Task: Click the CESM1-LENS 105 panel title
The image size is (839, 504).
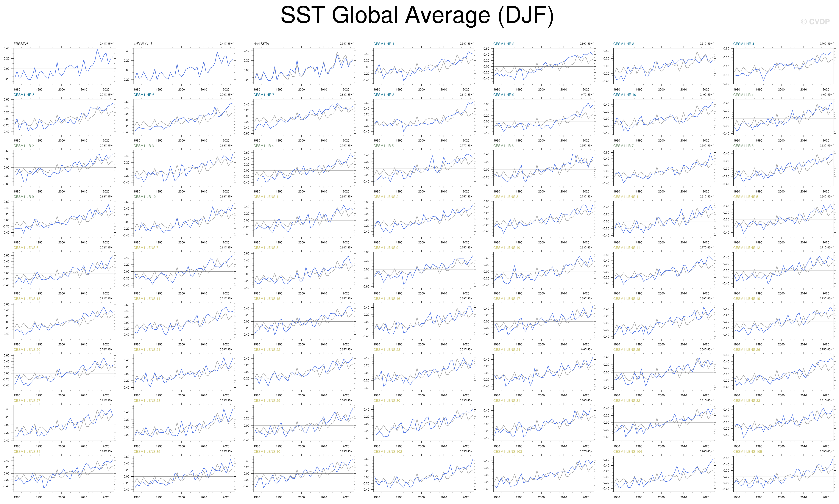Action: [x=747, y=451]
